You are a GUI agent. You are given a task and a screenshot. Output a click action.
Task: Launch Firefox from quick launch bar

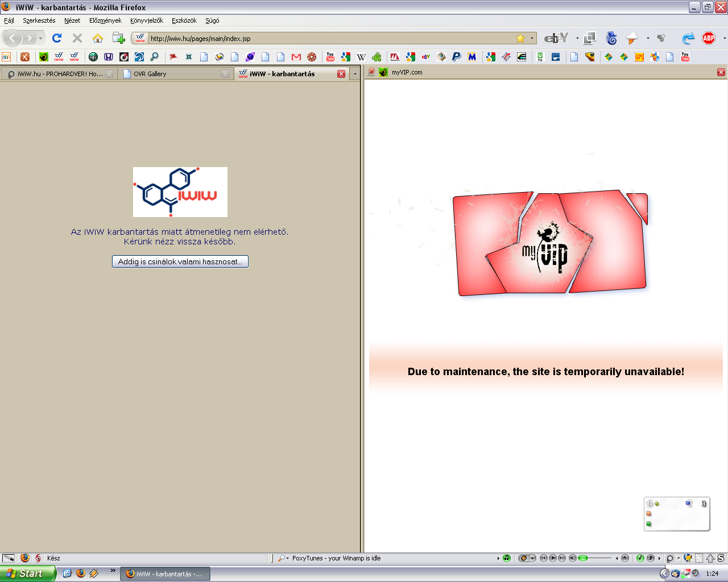pos(81,573)
